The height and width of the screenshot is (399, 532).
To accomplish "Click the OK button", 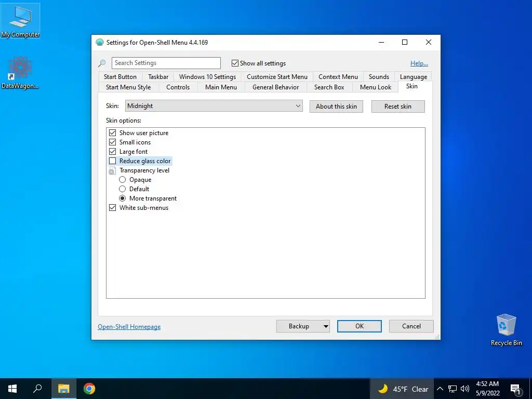I will (360, 326).
